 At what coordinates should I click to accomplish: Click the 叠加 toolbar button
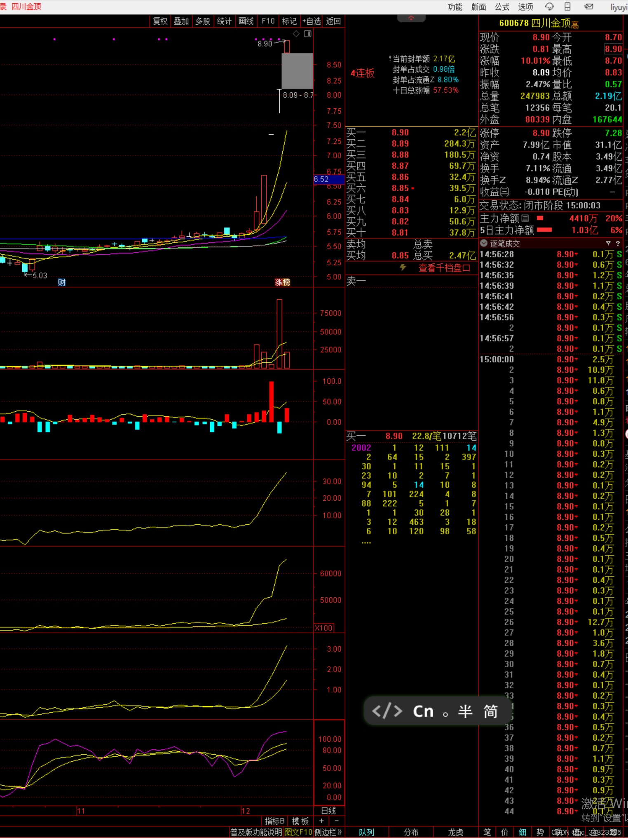pos(181,21)
